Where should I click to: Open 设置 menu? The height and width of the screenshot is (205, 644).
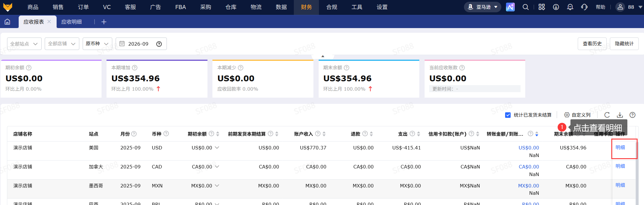click(x=382, y=7)
